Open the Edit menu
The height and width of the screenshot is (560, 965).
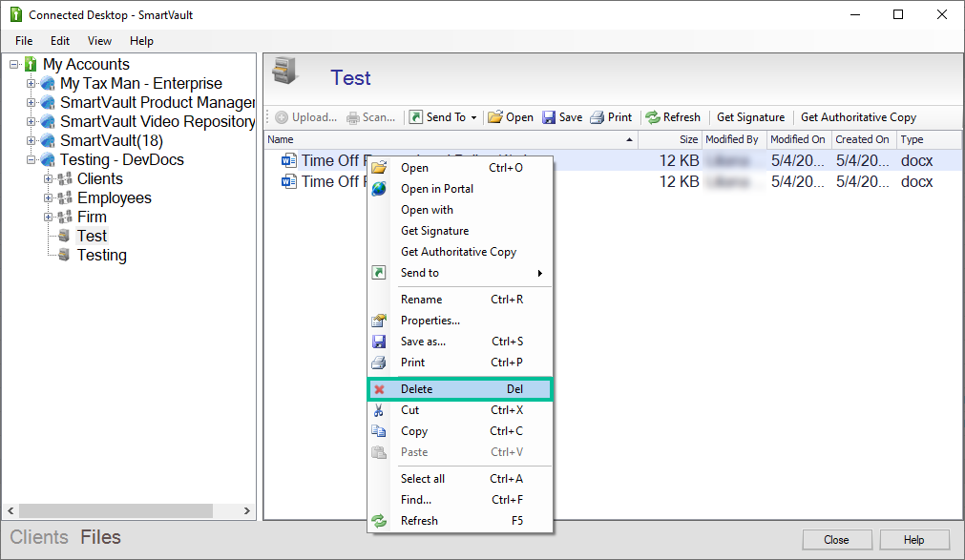[x=60, y=41]
